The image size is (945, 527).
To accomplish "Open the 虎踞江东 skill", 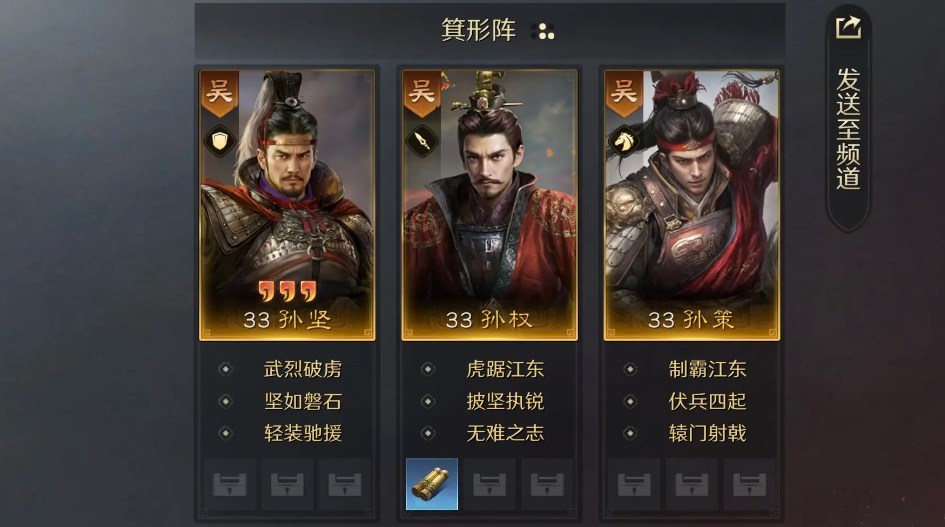I will click(x=505, y=368).
